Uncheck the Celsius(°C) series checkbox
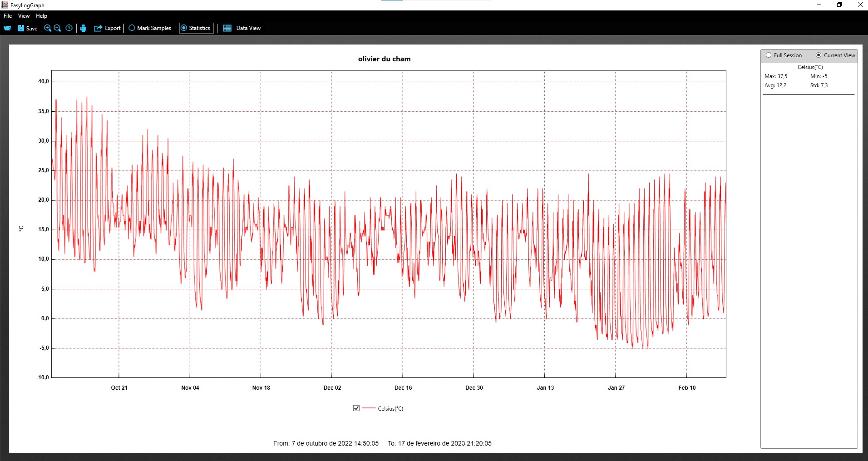Screen dimensions: 868x461 356,408
